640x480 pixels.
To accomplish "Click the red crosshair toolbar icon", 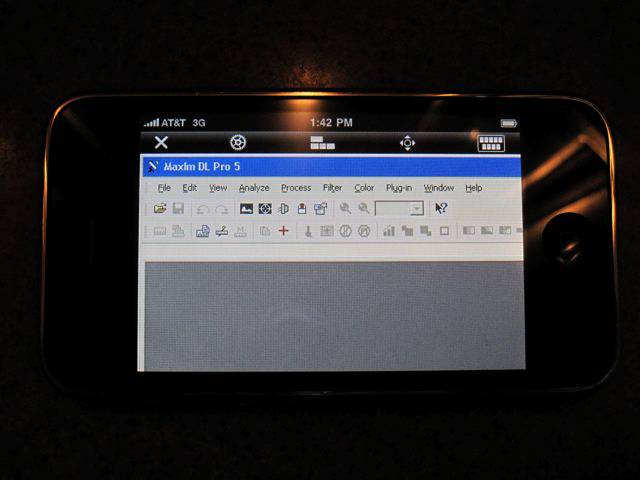I will click(x=283, y=231).
